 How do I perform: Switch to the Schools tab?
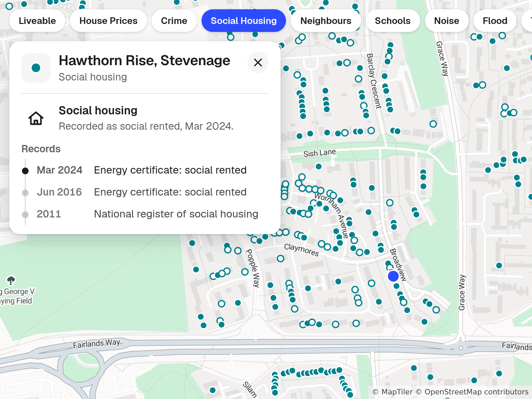[393, 21]
